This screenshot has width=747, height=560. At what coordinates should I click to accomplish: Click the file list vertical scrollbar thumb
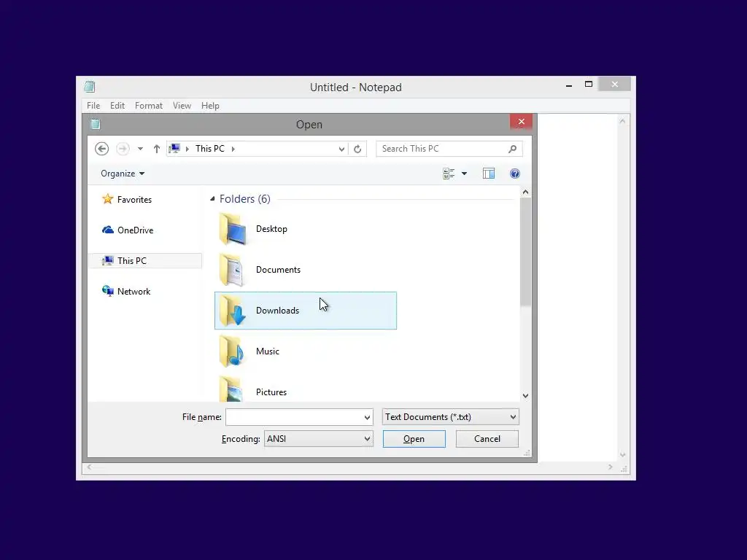525,252
